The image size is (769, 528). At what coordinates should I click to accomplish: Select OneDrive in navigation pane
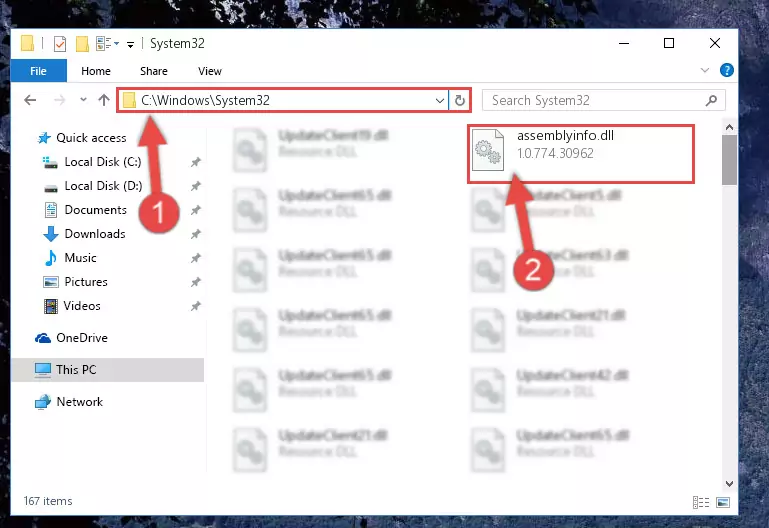[82, 338]
